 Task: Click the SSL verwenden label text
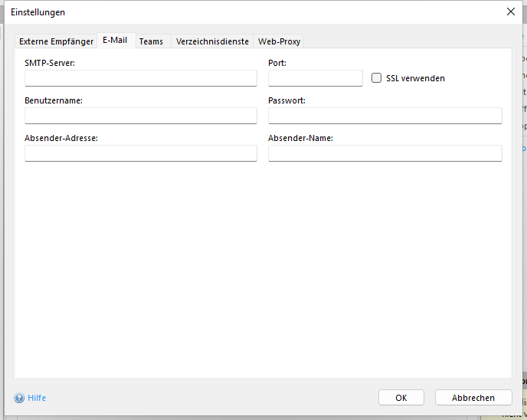click(x=415, y=78)
